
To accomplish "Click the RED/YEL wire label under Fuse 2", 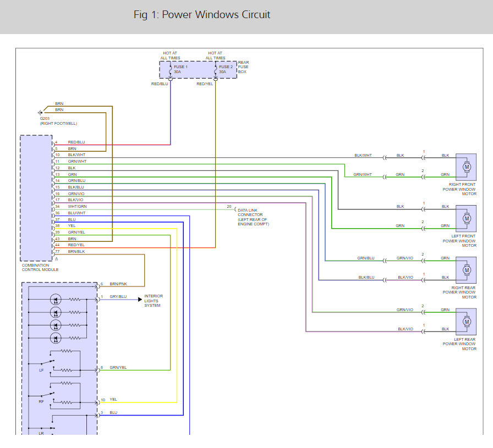I will tap(205, 84).
